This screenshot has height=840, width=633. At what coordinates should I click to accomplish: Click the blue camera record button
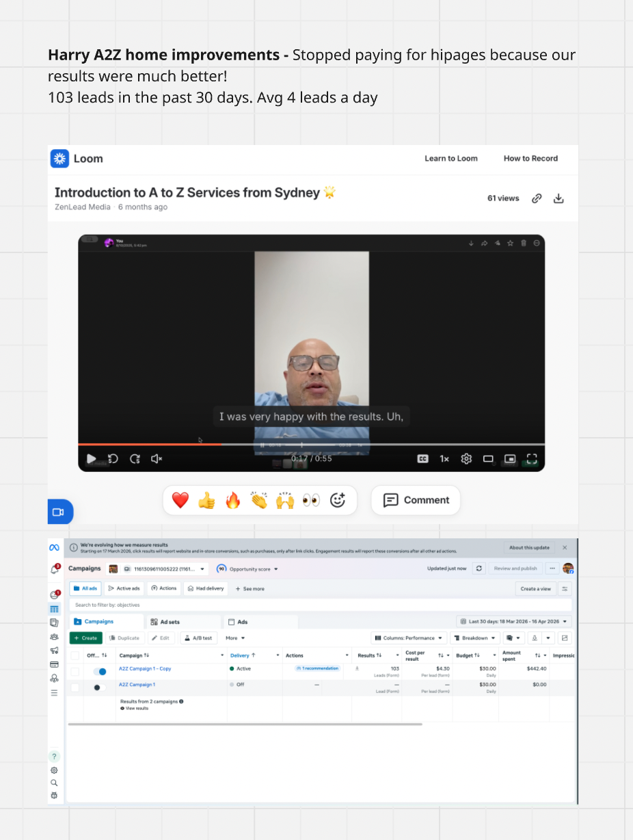[x=59, y=512]
